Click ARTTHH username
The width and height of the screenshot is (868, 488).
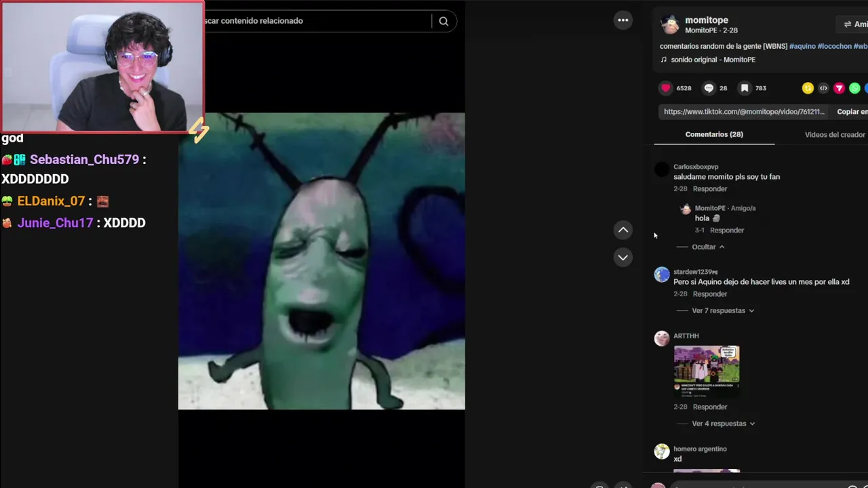point(686,336)
